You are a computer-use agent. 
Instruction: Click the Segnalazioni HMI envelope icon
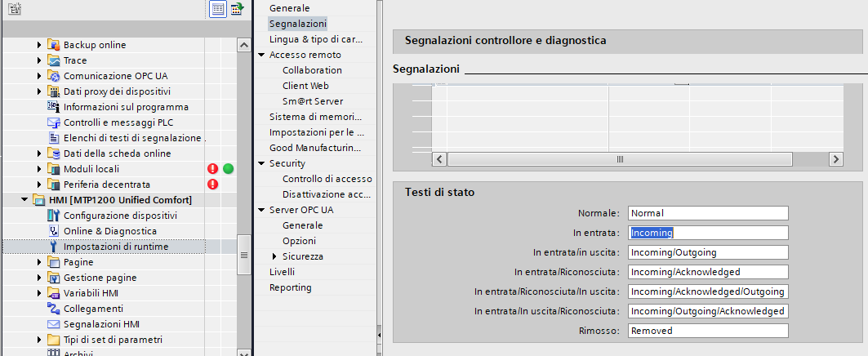[x=54, y=324]
